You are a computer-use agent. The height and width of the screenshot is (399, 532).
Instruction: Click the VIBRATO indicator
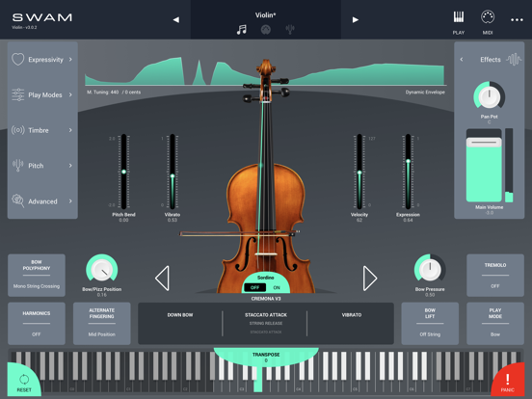point(352,315)
